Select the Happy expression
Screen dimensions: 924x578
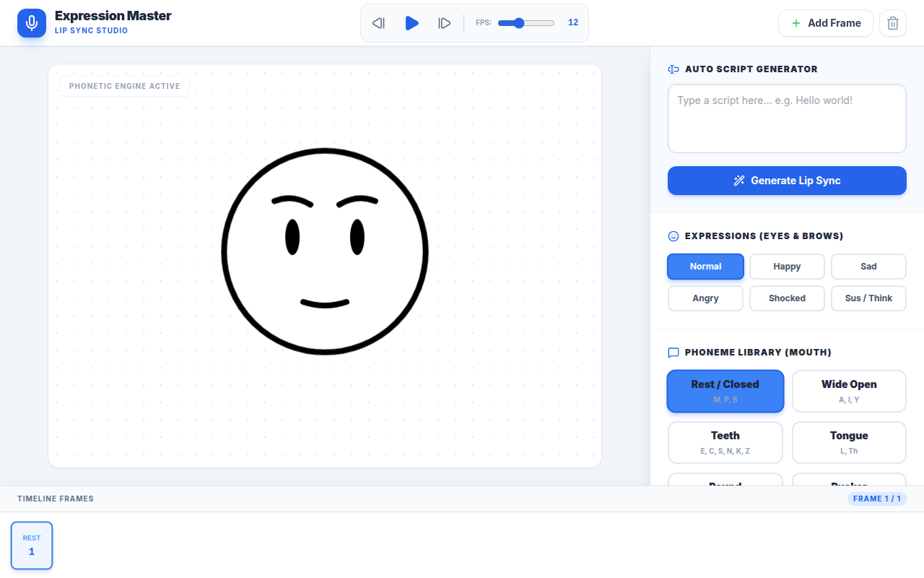click(787, 267)
